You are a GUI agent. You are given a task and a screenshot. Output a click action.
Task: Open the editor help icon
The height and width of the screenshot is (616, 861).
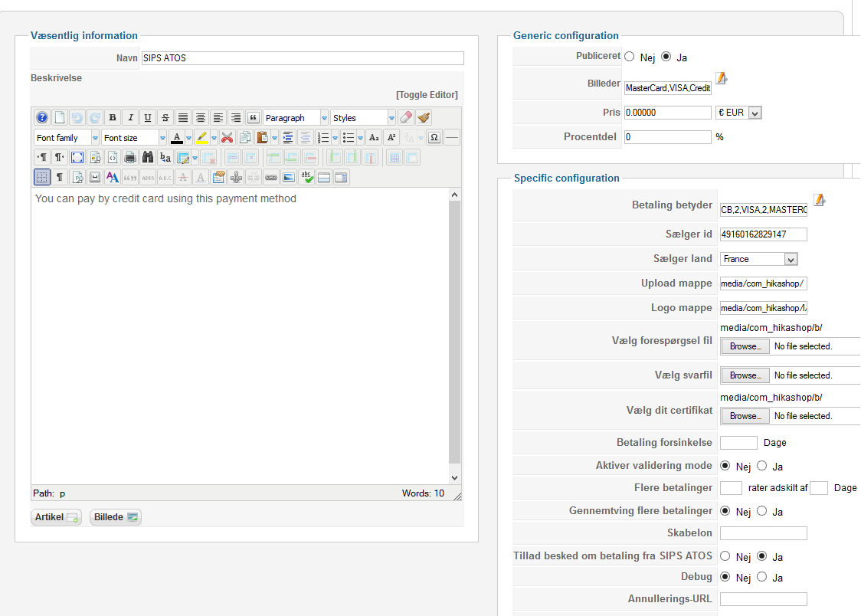point(41,117)
